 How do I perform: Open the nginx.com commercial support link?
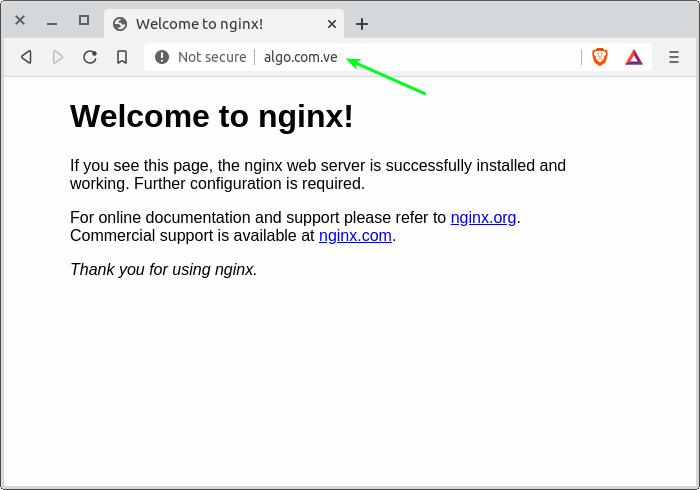pos(355,236)
